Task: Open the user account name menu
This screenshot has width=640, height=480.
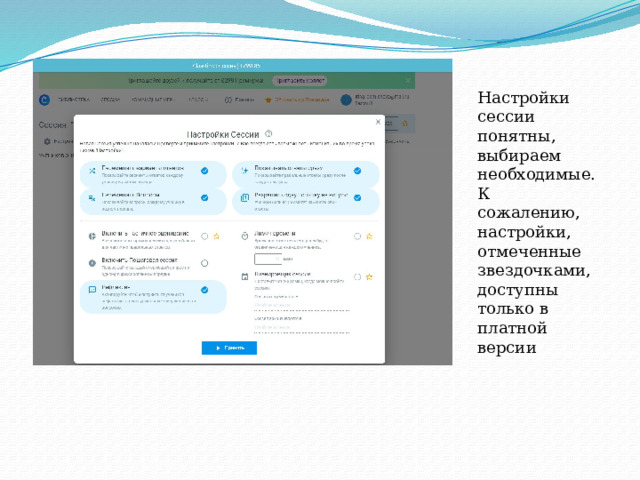Action: (x=382, y=100)
